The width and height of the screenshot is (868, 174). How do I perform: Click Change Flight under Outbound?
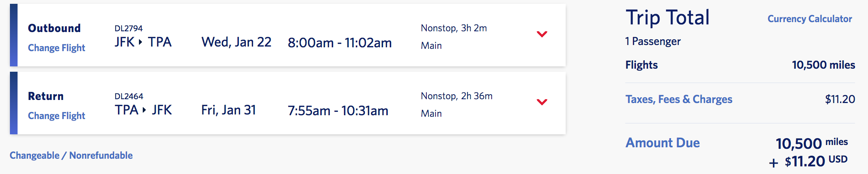point(56,48)
